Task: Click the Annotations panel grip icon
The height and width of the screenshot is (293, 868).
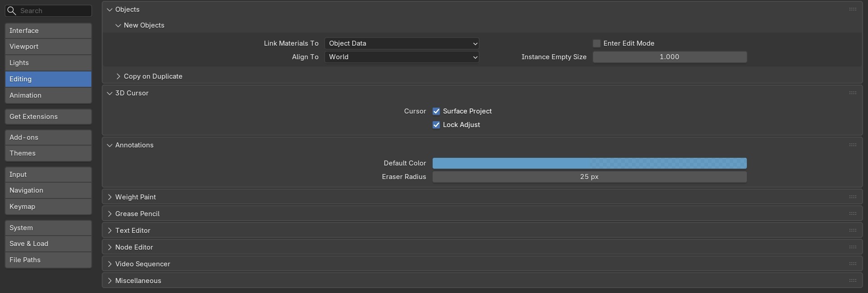Action: click(853, 145)
